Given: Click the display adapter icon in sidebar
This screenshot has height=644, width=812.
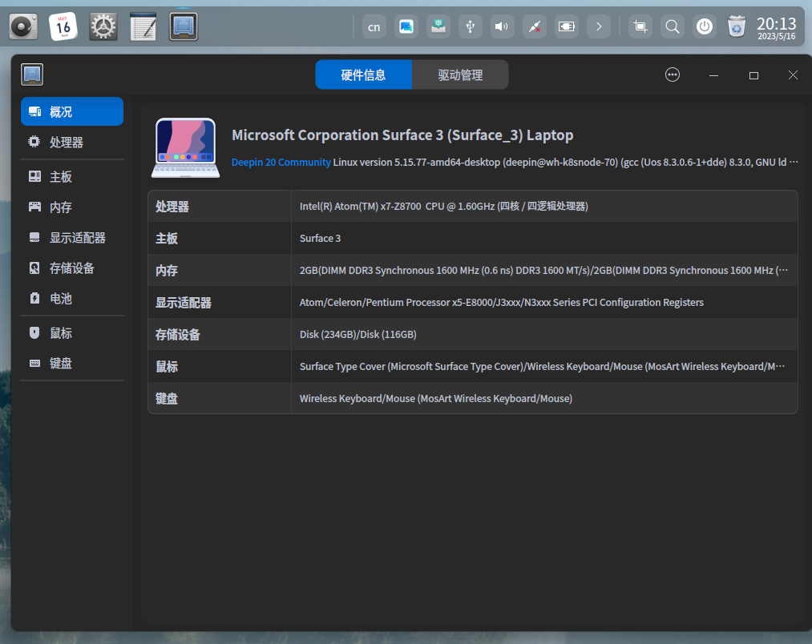Looking at the screenshot, I should pos(34,238).
